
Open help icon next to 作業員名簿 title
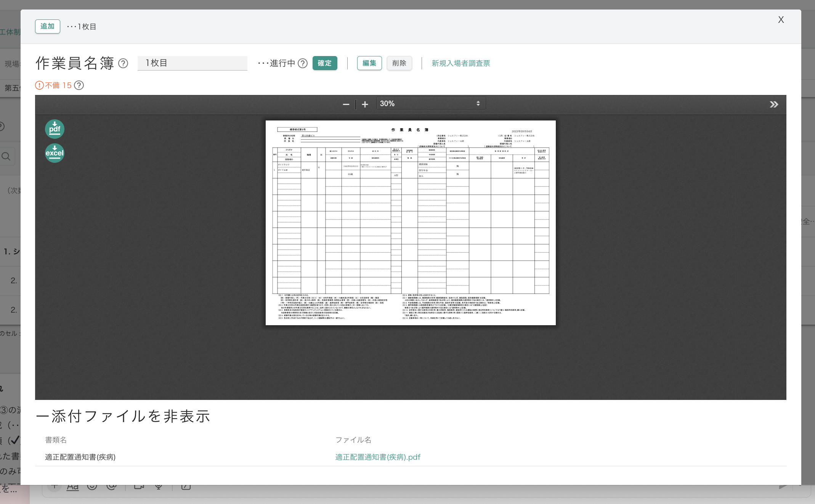123,63
